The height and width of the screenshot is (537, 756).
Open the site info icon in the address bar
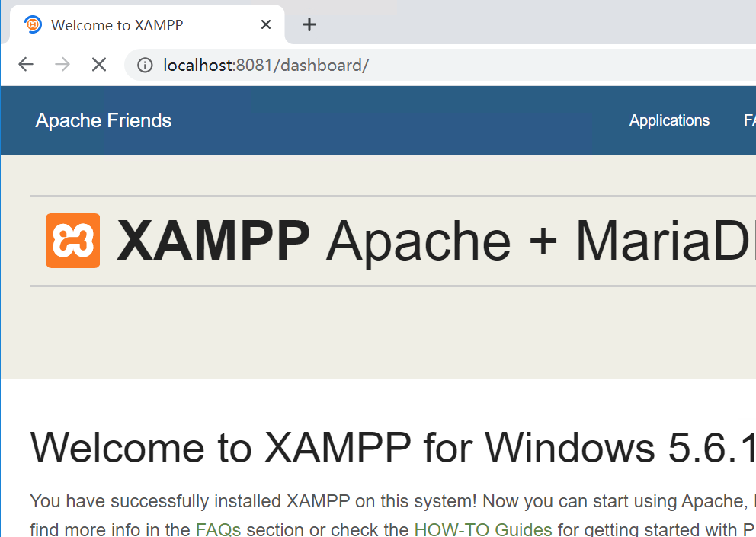(145, 65)
